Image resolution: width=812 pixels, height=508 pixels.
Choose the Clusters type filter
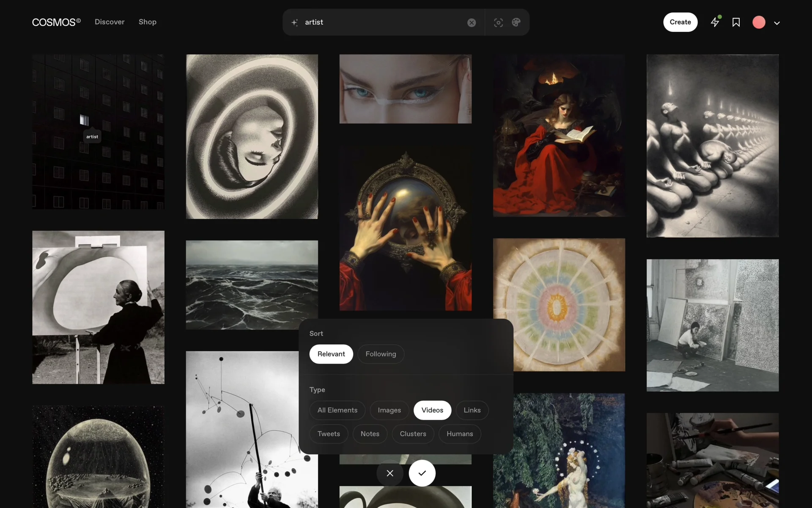pyautogui.click(x=413, y=434)
